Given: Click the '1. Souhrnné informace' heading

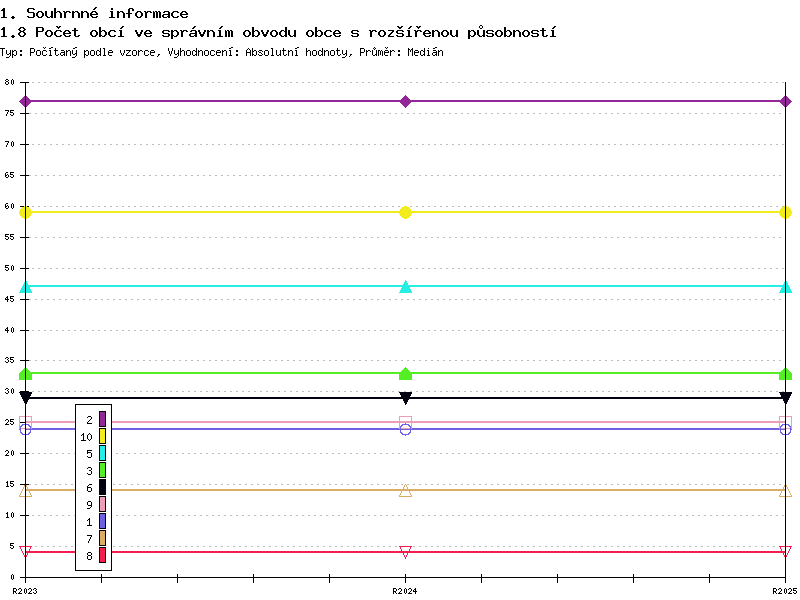Looking at the screenshot, I should (x=94, y=13).
